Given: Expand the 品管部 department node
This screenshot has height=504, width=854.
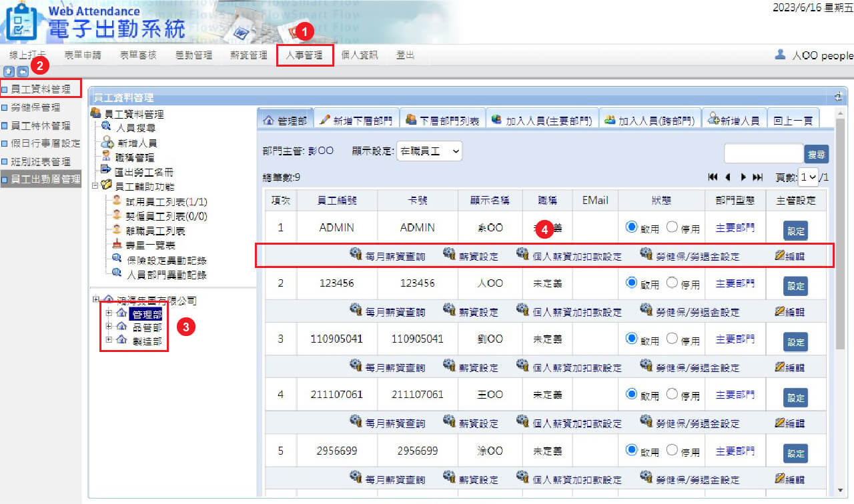Looking at the screenshot, I should tap(109, 327).
